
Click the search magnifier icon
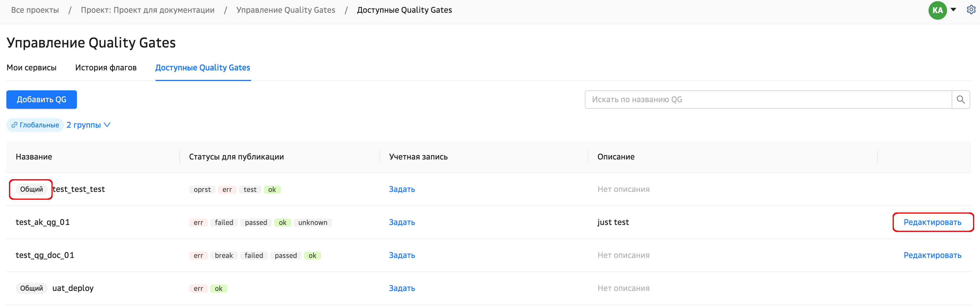[960, 99]
